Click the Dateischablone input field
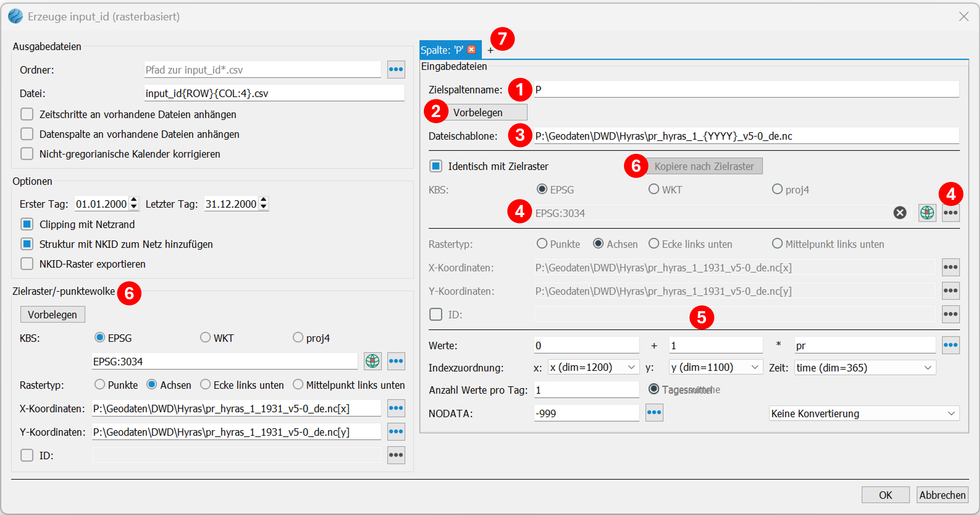 click(x=746, y=136)
